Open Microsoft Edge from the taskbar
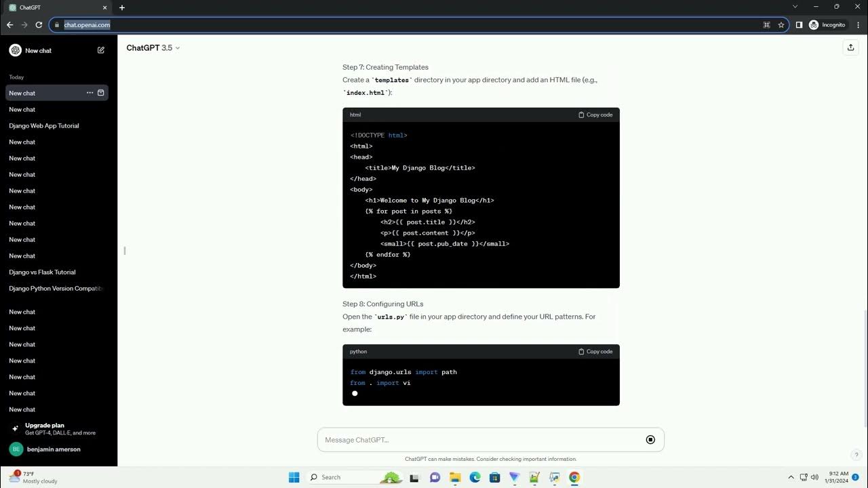 (475, 477)
